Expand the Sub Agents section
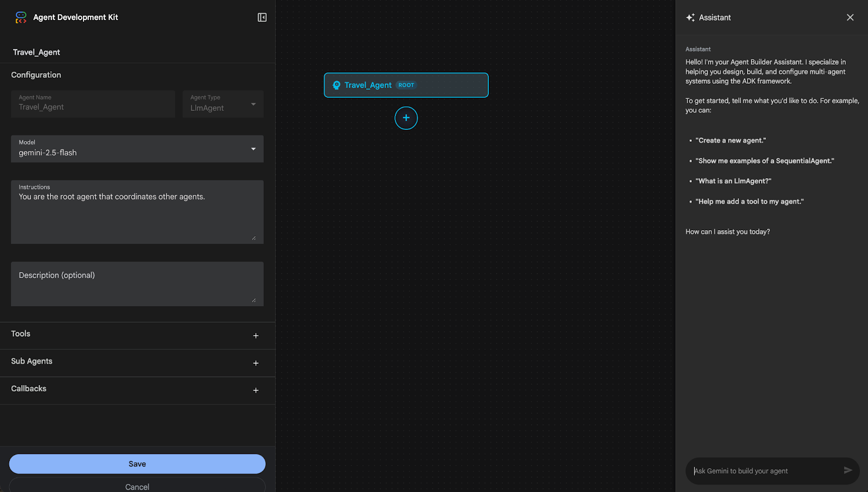The height and width of the screenshot is (492, 868). click(256, 363)
